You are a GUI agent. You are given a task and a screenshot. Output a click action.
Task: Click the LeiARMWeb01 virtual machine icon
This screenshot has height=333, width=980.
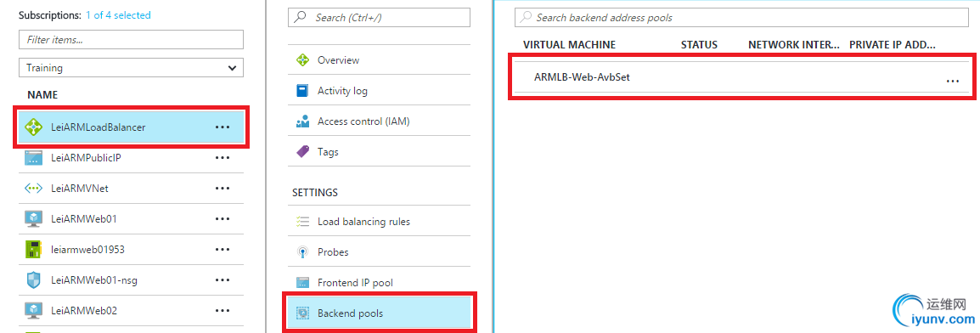33,218
